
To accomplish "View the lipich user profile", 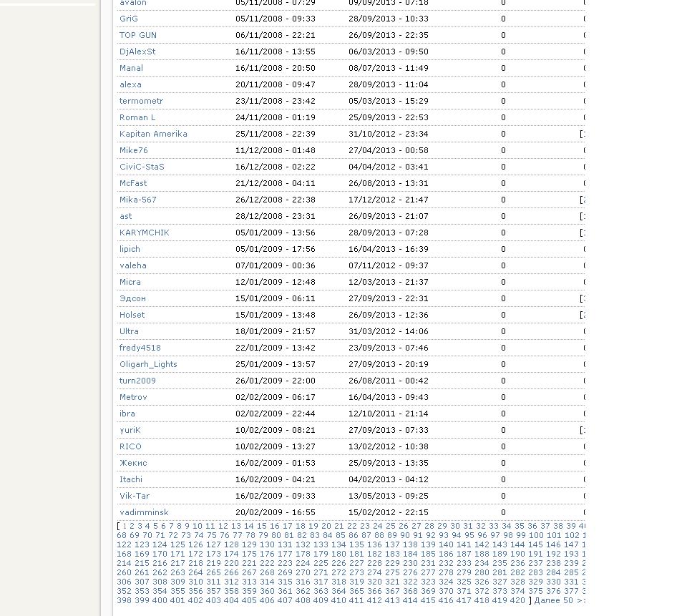I will coord(130,249).
